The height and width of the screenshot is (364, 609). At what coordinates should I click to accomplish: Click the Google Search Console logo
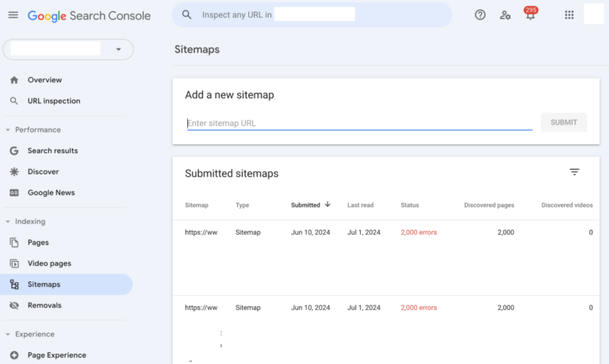(89, 16)
